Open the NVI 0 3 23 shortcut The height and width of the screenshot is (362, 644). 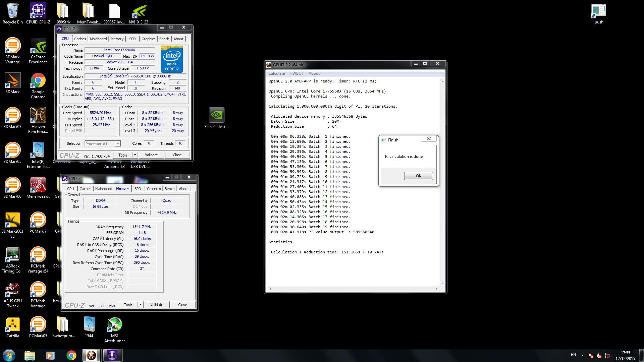pos(140,13)
